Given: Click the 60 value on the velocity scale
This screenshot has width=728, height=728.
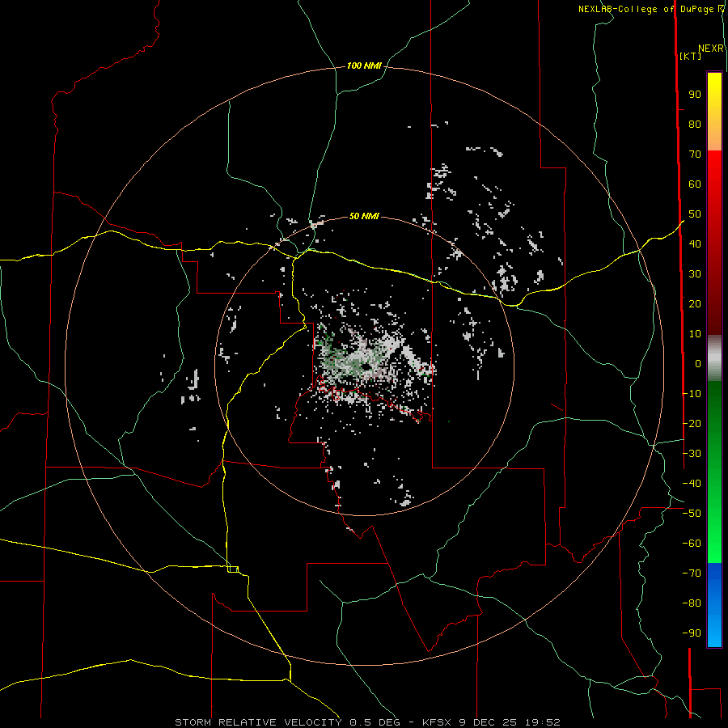Looking at the screenshot, I should [695, 184].
